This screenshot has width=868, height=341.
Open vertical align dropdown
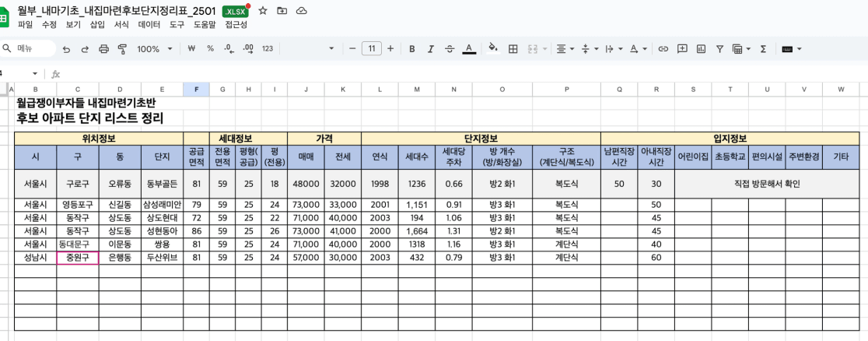tap(589, 49)
